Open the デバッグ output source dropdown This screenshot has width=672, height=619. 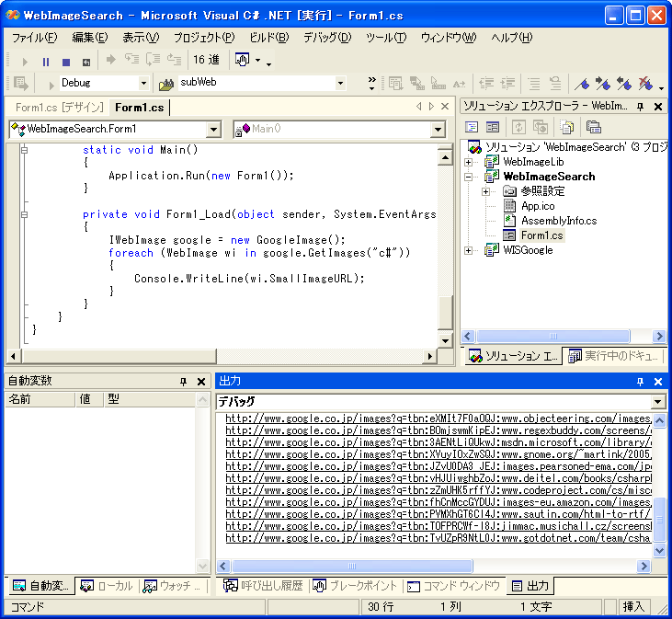tap(658, 402)
